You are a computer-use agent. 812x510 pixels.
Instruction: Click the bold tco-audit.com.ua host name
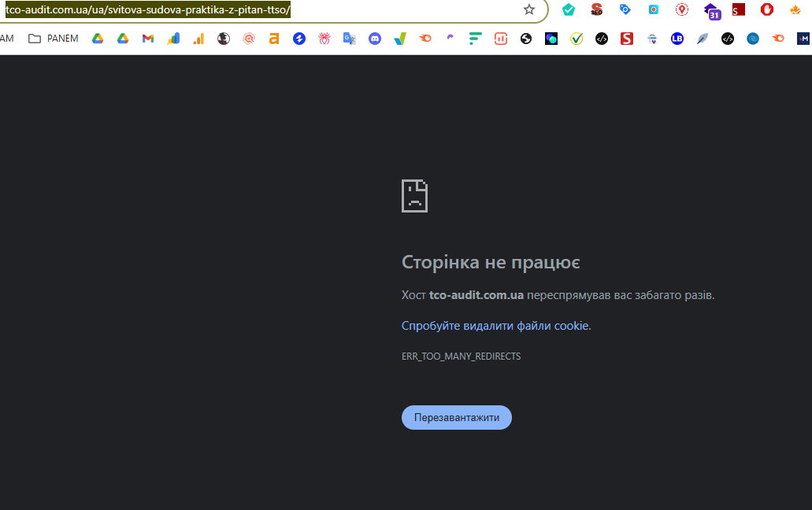(476, 295)
